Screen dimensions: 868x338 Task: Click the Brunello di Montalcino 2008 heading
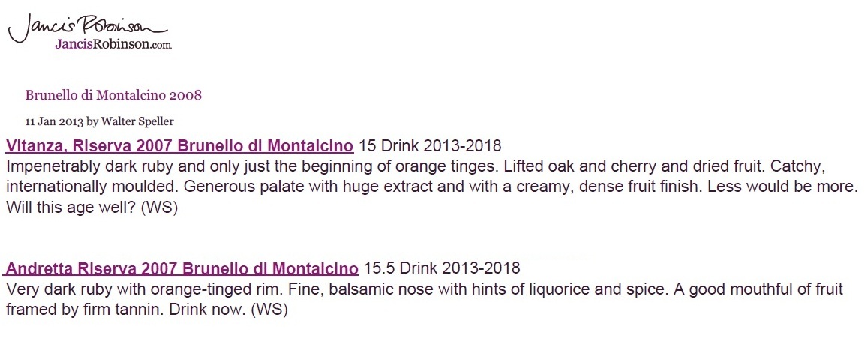point(113,95)
